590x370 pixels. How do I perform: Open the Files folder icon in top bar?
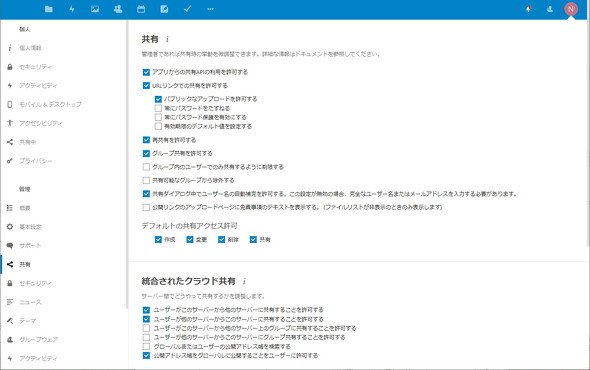coord(49,9)
